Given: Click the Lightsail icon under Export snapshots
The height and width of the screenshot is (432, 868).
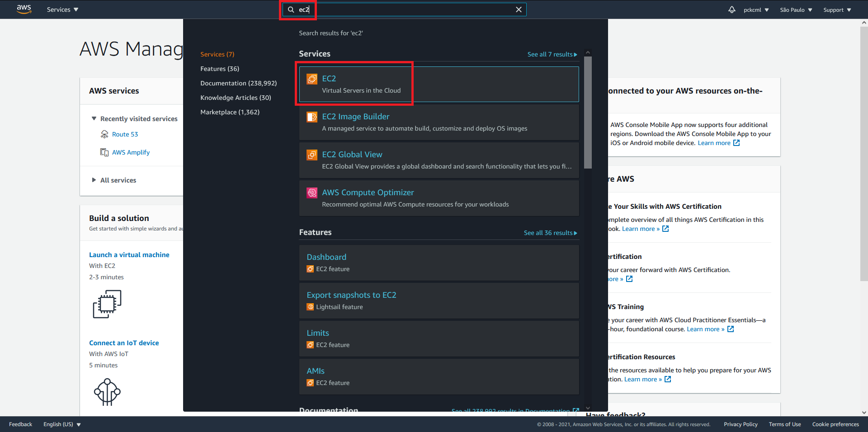Looking at the screenshot, I should [x=310, y=306].
